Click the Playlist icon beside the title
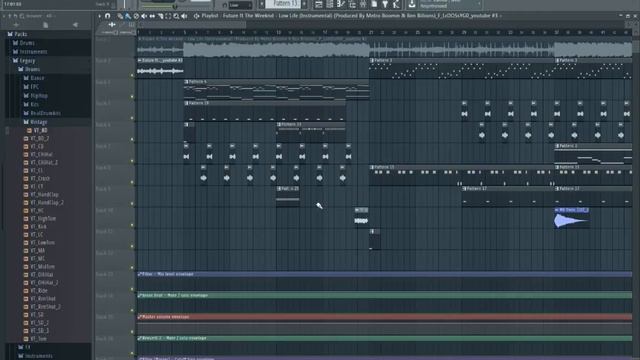Viewport: 640px width, 360px height. [x=196, y=16]
